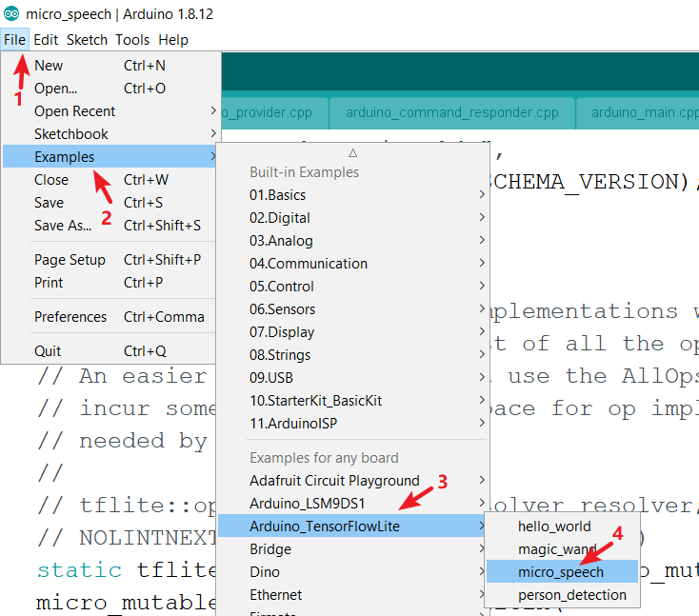Expand the Open Recent submenu
Viewport: 699px width, 616px height.
coord(110,111)
